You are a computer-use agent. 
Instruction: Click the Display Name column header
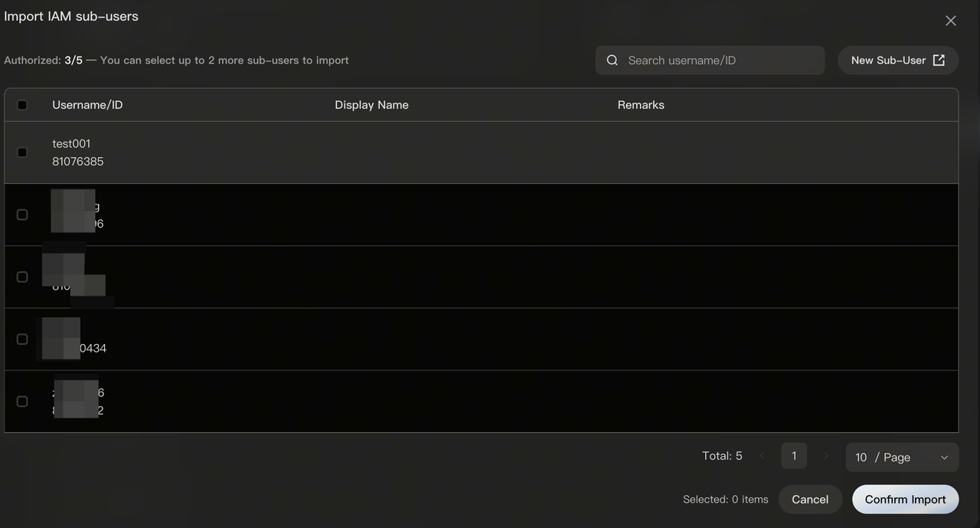[371, 105]
